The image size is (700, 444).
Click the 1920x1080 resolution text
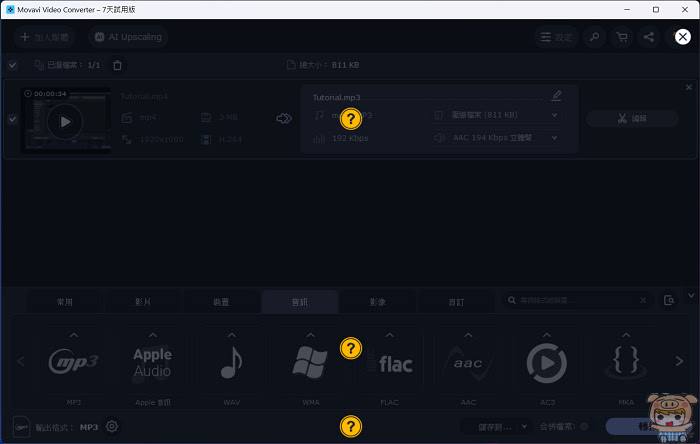pos(162,140)
